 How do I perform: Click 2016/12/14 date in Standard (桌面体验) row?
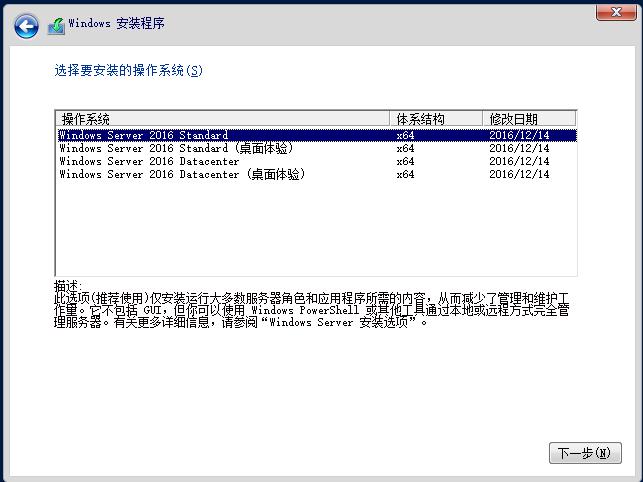pyautogui.click(x=519, y=148)
